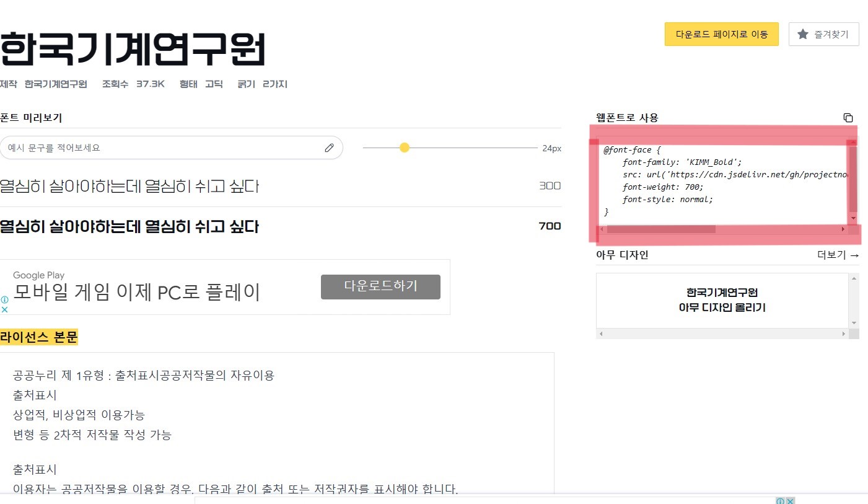868x504 pixels.
Task: Click the down arrow of the 아무 디자인 box scrollbar
Action: [854, 323]
